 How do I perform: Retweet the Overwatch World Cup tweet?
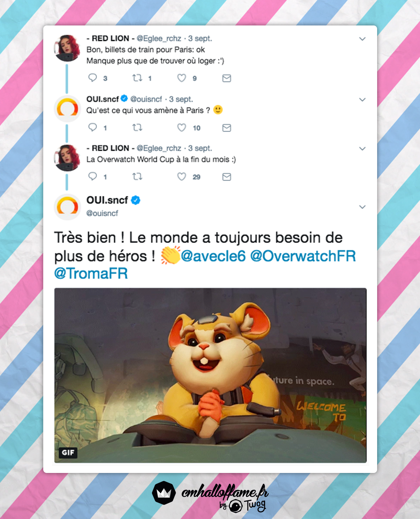tap(137, 176)
